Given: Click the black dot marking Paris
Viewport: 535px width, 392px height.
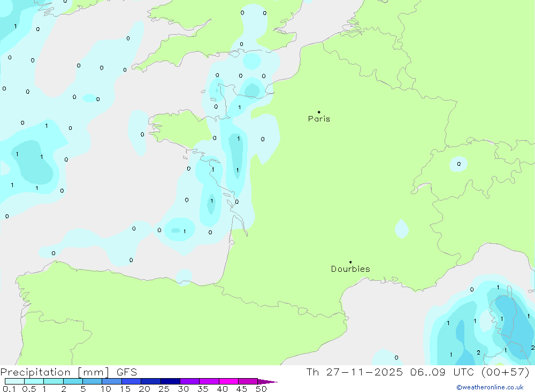Looking at the screenshot, I should click(x=319, y=112).
